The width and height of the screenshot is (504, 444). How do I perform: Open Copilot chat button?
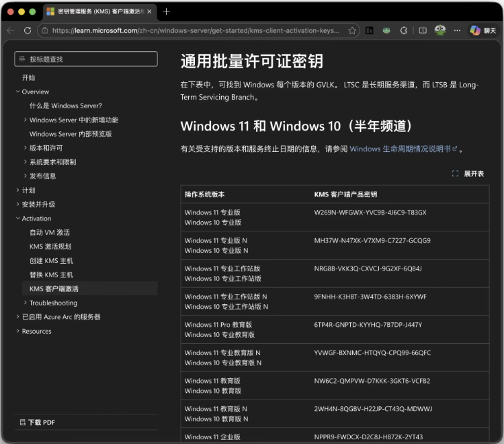click(x=483, y=30)
